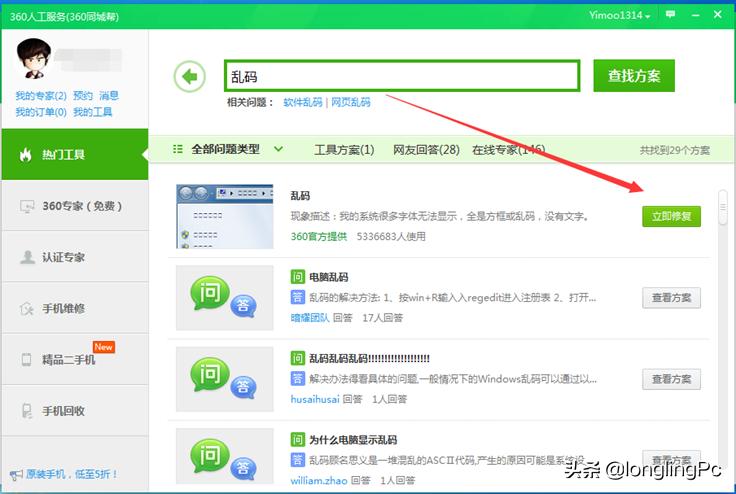The height and width of the screenshot is (494, 736).
Task: Click 查看方案 for 乱码乱码乱码!!!
Action: pos(672,379)
